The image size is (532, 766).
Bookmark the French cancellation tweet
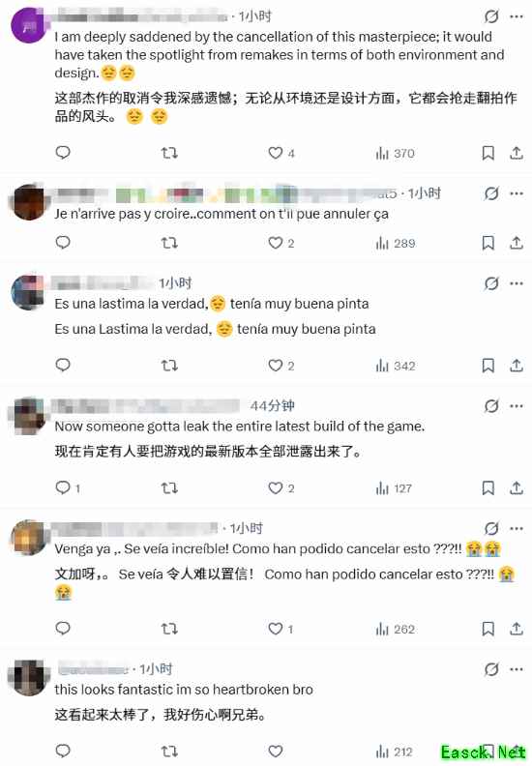[488, 243]
